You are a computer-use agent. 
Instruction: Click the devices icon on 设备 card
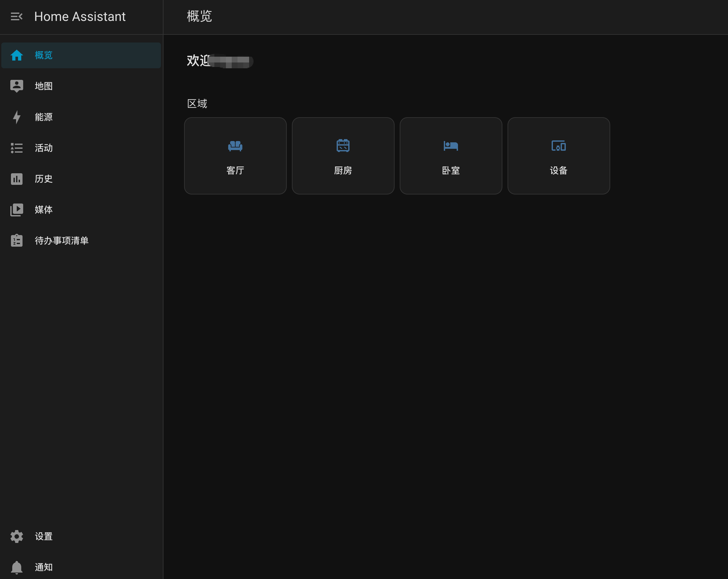(558, 146)
